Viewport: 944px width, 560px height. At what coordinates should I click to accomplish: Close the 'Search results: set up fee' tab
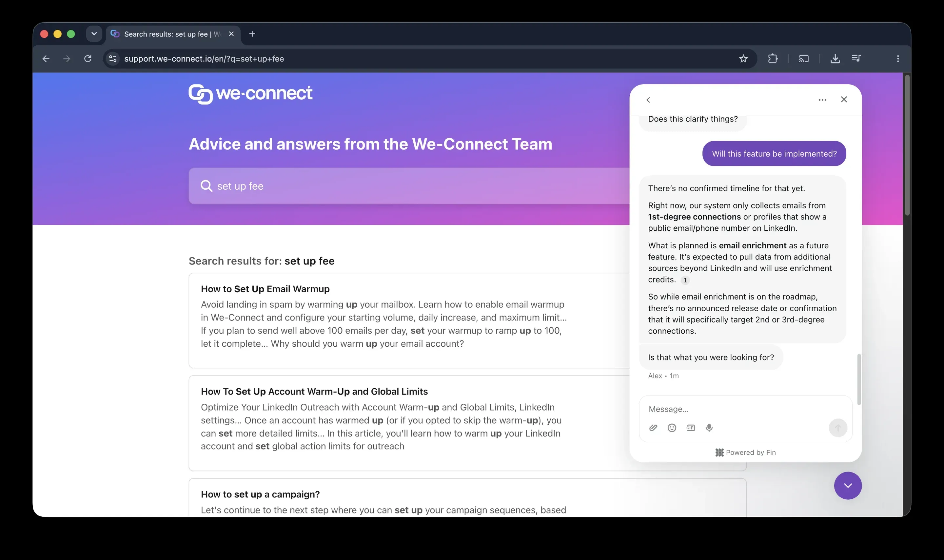[x=231, y=33]
